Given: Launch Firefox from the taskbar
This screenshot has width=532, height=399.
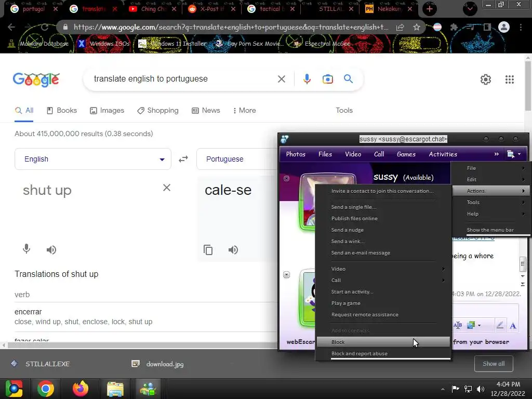Looking at the screenshot, I should (x=81, y=389).
